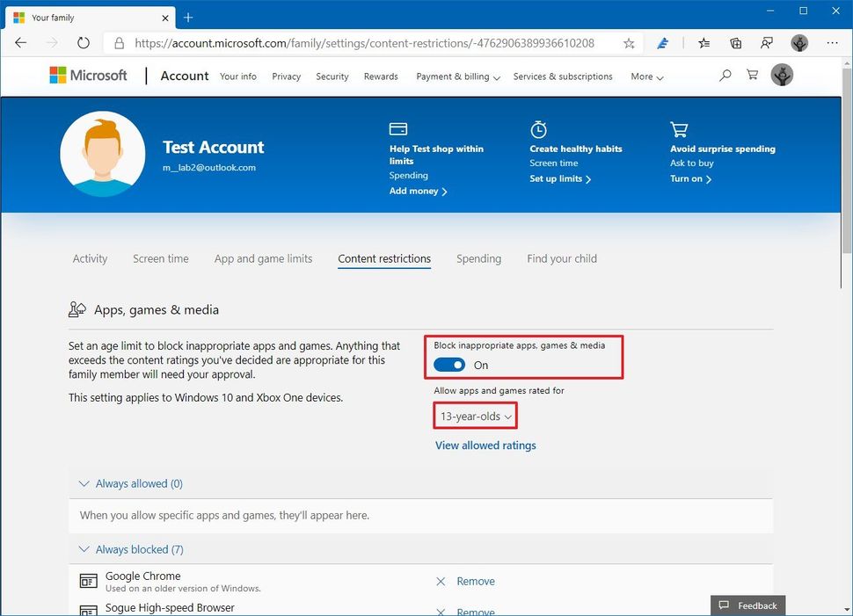Viewport: 853px width, 616px height.
Task: Click the Feedback button in the corner
Action: pyautogui.click(x=748, y=605)
